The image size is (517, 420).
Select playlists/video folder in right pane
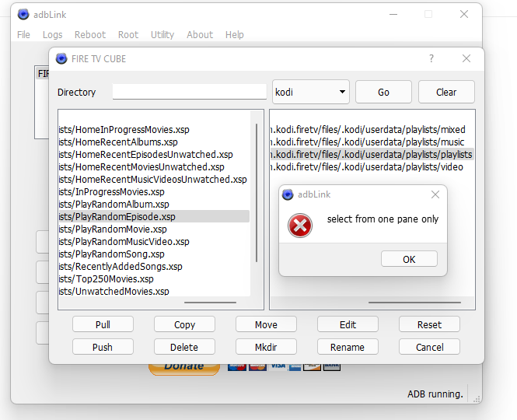(x=372, y=167)
